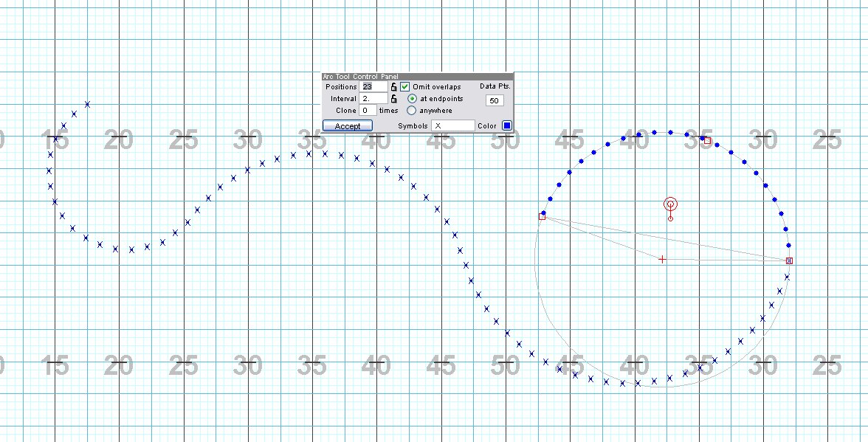Click the red square handle at arc's left endpoint
The height and width of the screenshot is (442, 868).
(x=542, y=217)
